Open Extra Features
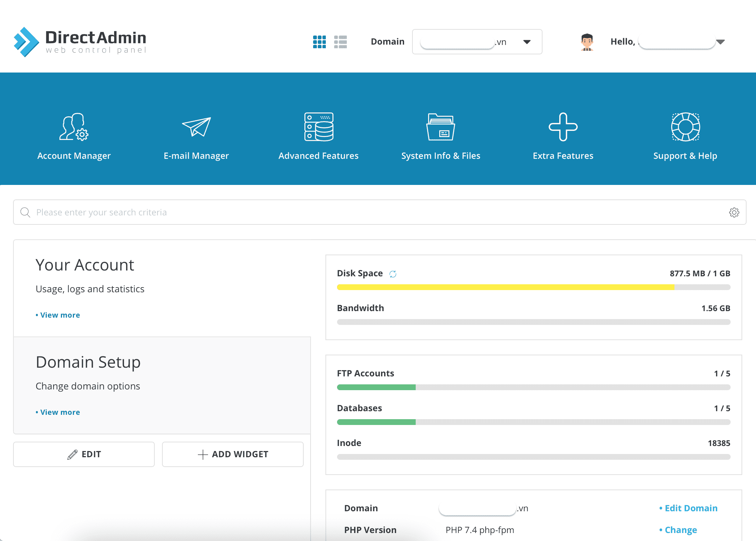Screen dimensions: 756x541 [562, 136]
